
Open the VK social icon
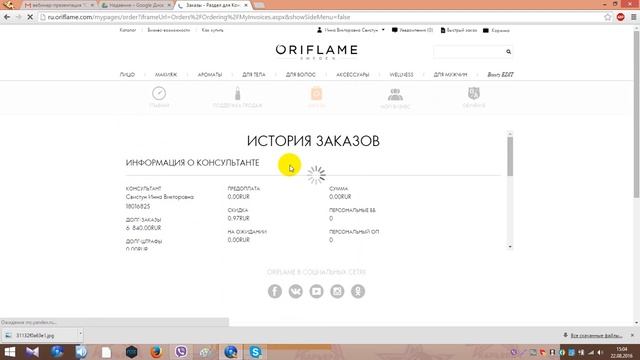(296, 291)
